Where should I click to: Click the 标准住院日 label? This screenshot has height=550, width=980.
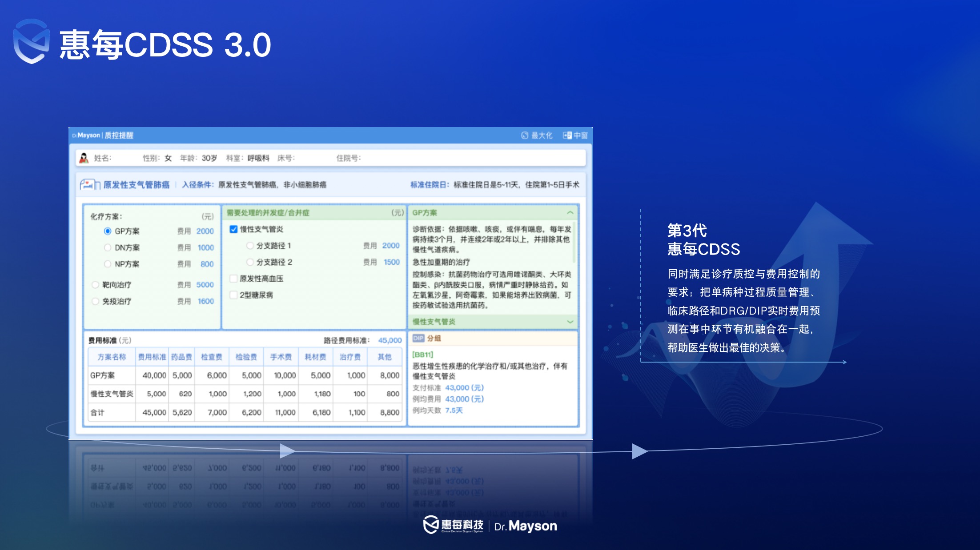(430, 185)
